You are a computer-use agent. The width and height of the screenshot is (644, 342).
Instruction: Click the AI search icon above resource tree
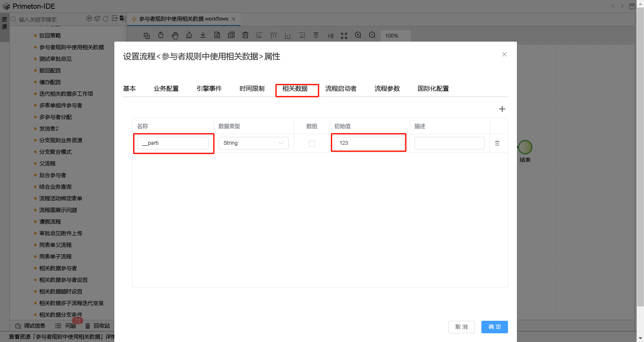[89, 18]
